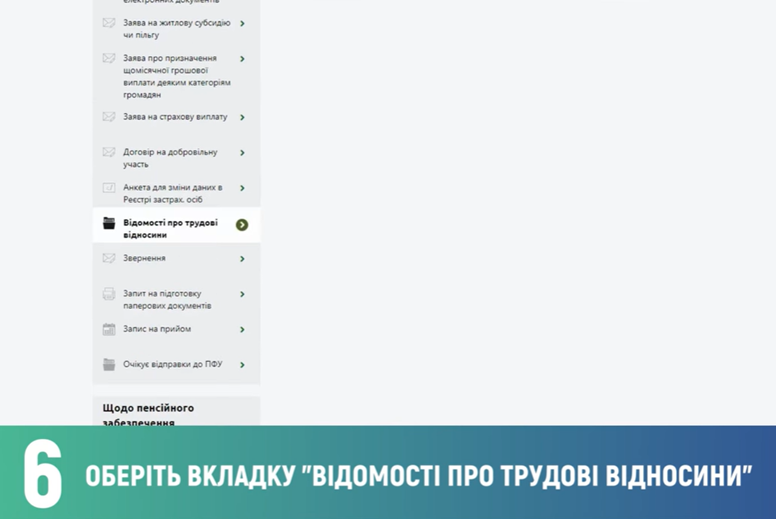Click printer icon beside 'Запит на підготовку паперових документів'
The image size is (776, 519).
tap(109, 294)
